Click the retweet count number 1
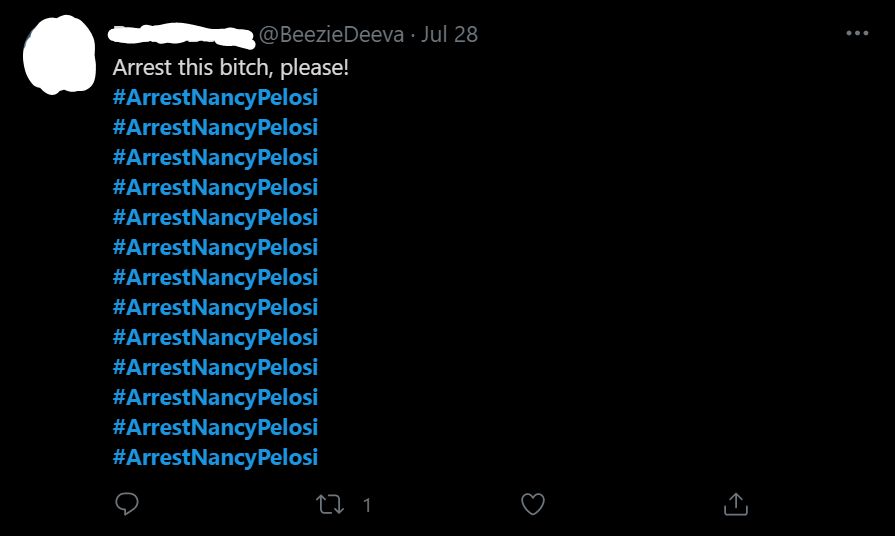 (x=367, y=506)
